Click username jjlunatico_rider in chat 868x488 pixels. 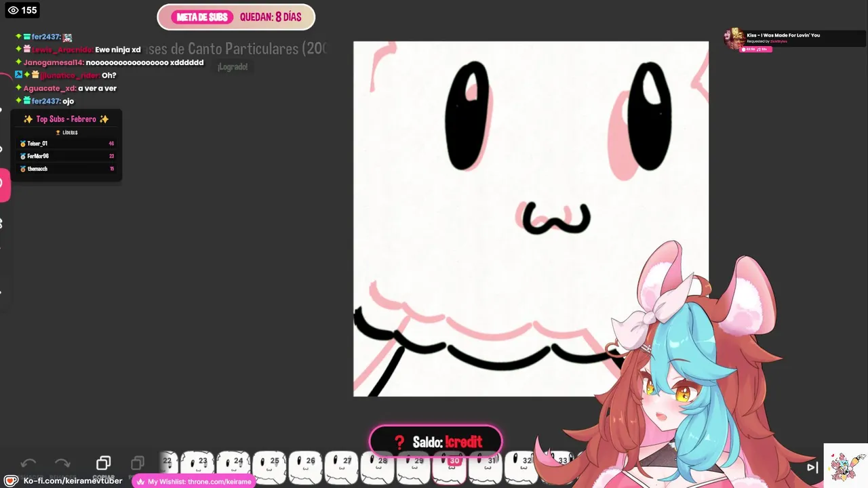pos(70,75)
